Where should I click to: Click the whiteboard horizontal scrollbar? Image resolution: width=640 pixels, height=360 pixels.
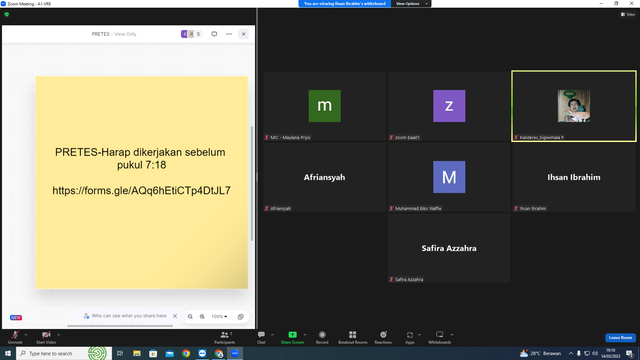click(x=120, y=326)
